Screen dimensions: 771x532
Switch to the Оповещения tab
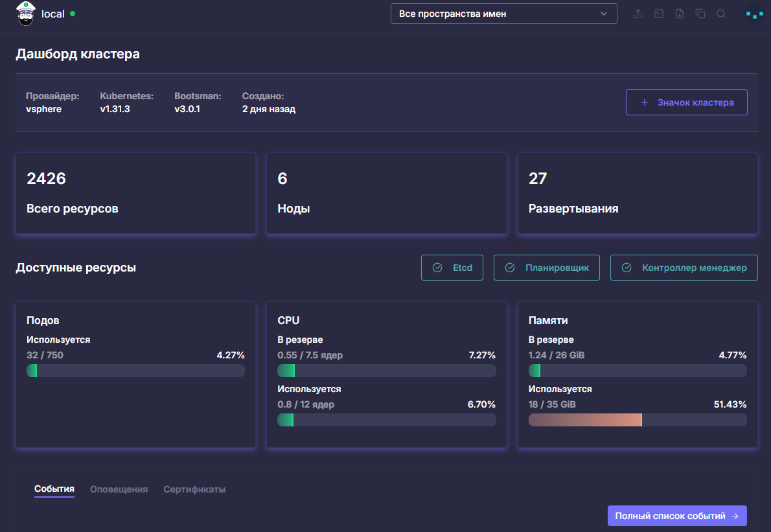pos(119,489)
